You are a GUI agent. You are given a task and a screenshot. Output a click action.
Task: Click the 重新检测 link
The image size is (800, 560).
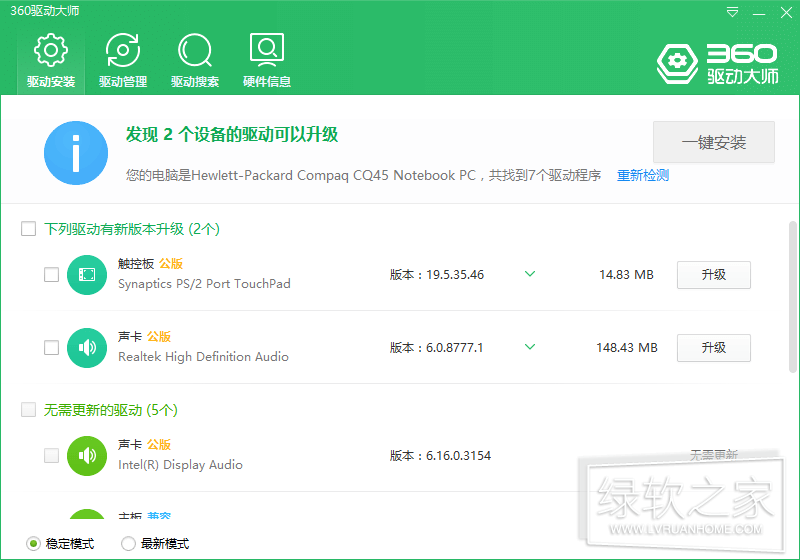[x=642, y=176]
